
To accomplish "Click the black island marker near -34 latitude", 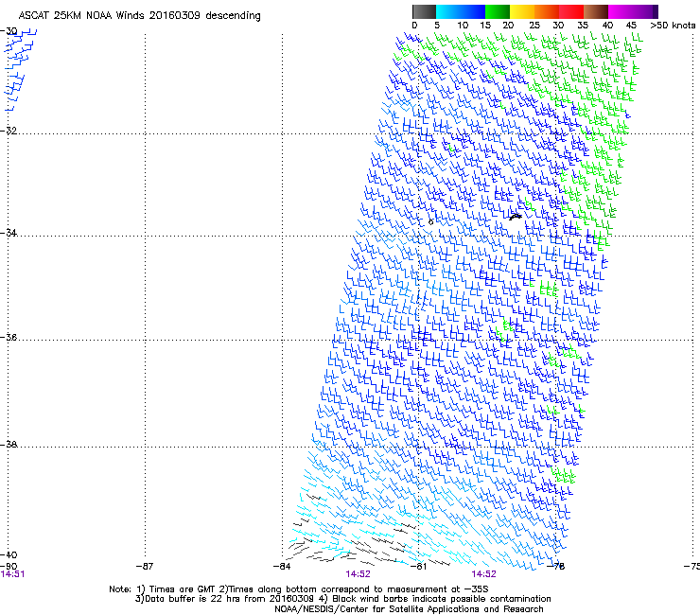I will [x=516, y=217].
